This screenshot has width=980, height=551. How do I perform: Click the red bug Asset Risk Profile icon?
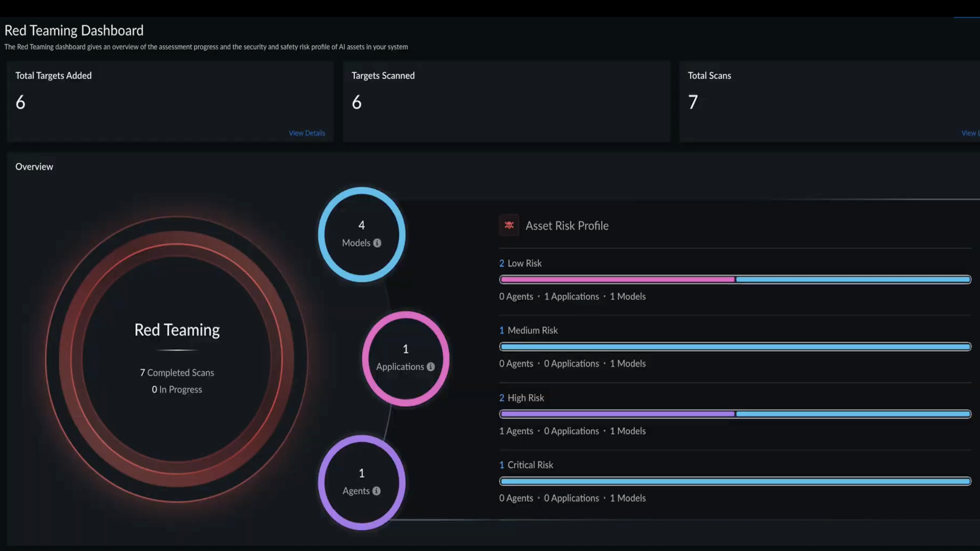[x=509, y=225]
